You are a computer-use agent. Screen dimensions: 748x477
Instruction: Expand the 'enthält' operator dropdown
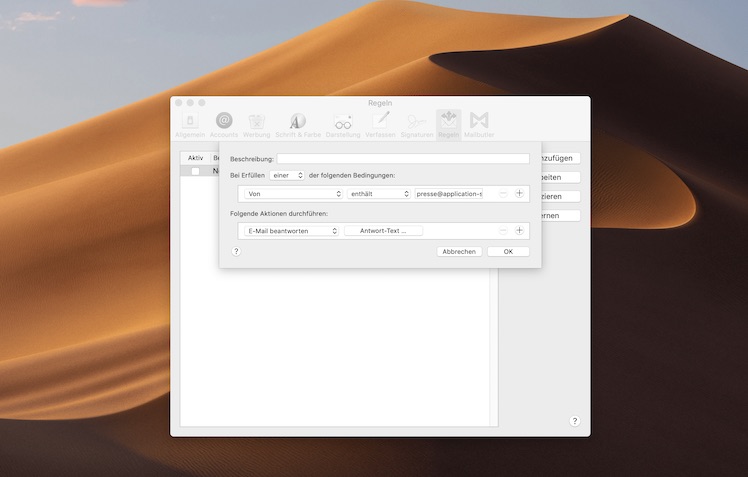[x=379, y=194]
